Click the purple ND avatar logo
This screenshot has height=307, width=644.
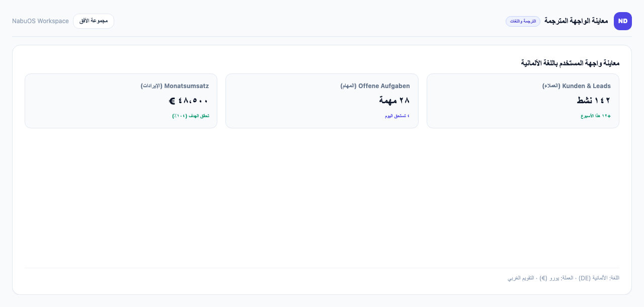(x=623, y=21)
